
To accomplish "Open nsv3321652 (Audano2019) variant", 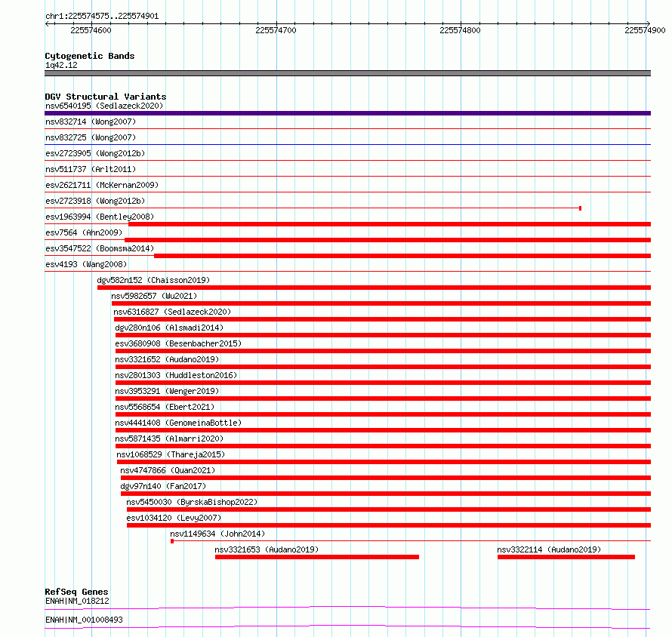I will (167, 359).
